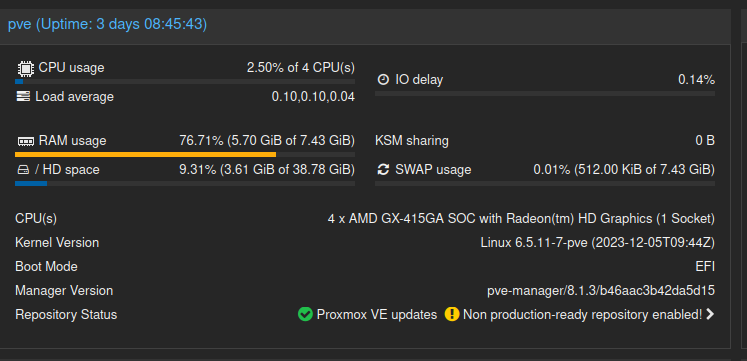Click the SWAP usage refresh icon
The width and height of the screenshot is (747, 361).
(x=383, y=170)
